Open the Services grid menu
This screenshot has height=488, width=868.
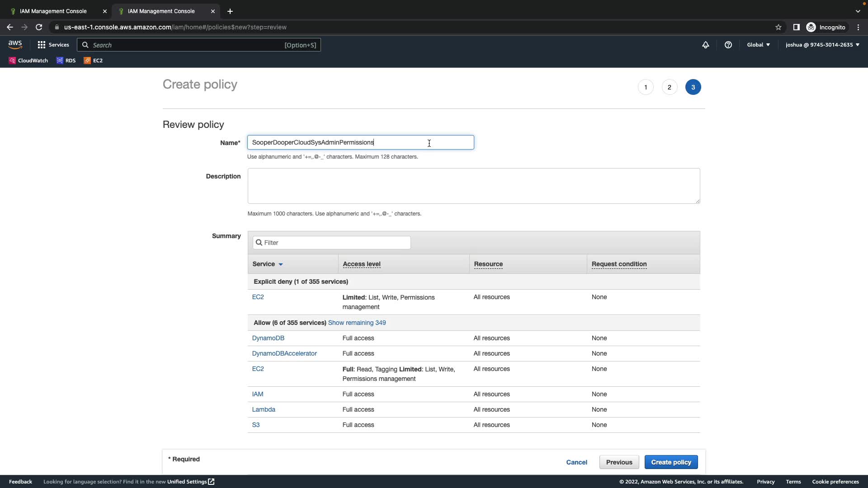[53, 45]
